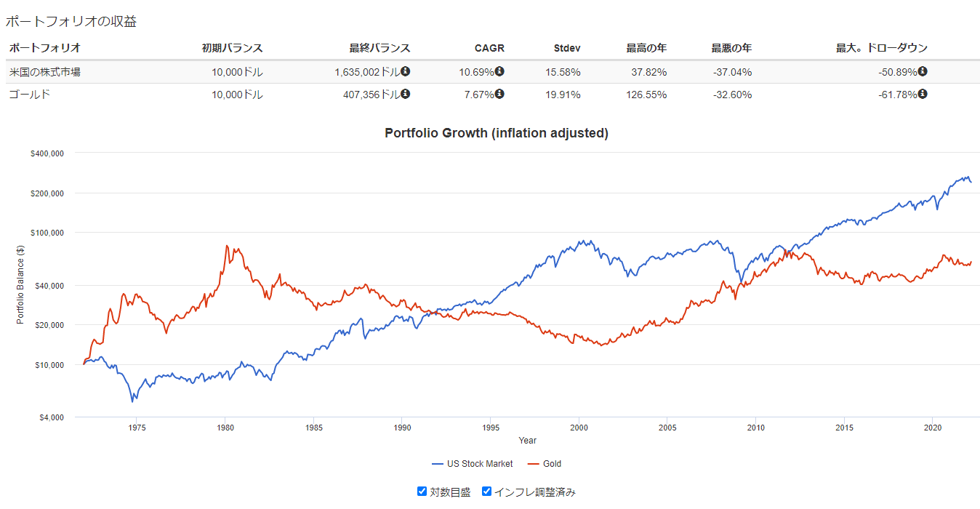The width and height of the screenshot is (980, 509).
Task: Click info icon next to 10.69% CAGR
Action: (499, 71)
